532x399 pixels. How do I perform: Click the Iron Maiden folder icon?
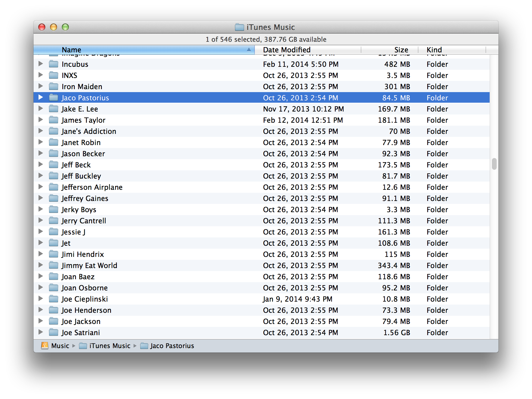(54, 86)
